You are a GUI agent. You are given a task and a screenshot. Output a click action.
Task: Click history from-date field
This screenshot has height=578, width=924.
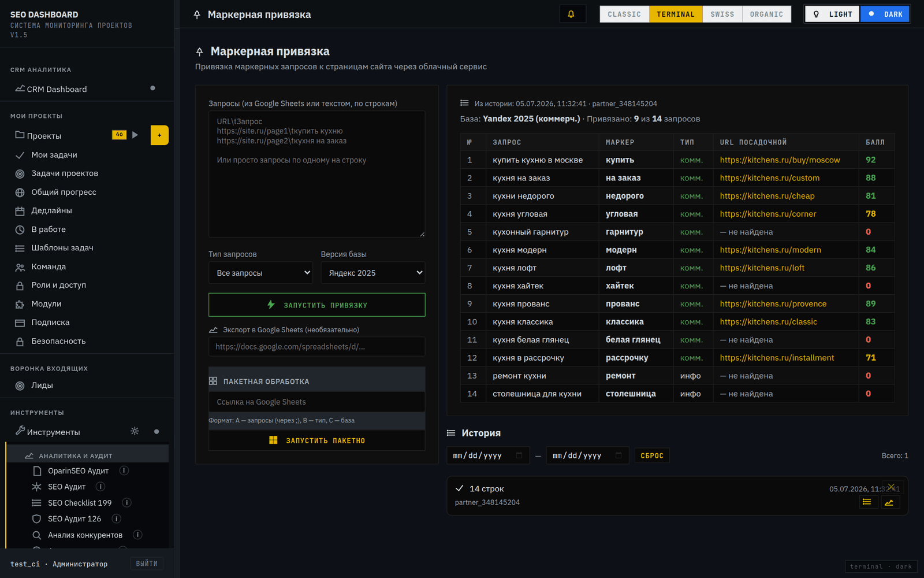tap(488, 455)
